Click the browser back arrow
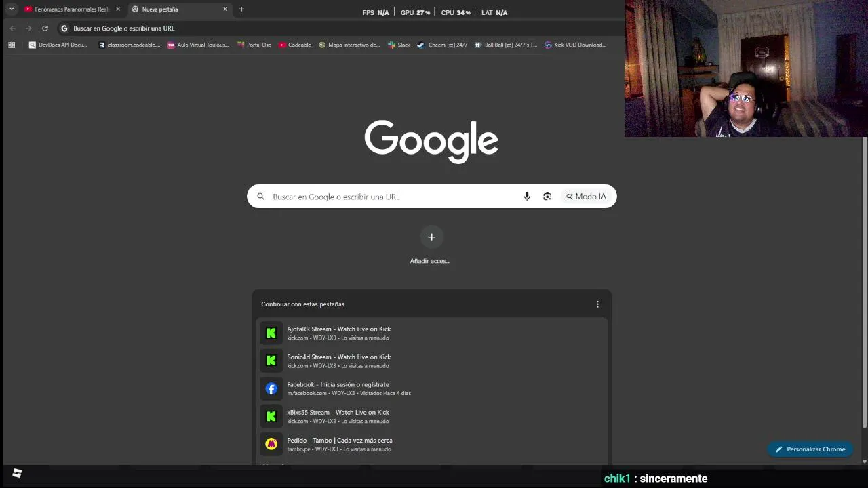Screen dimensions: 868x488 [x=12, y=28]
